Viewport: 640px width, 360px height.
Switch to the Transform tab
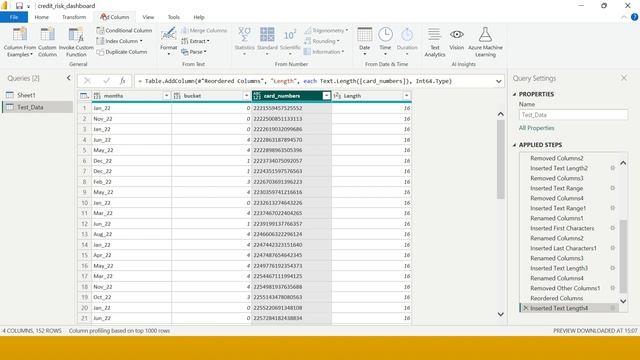pos(74,17)
